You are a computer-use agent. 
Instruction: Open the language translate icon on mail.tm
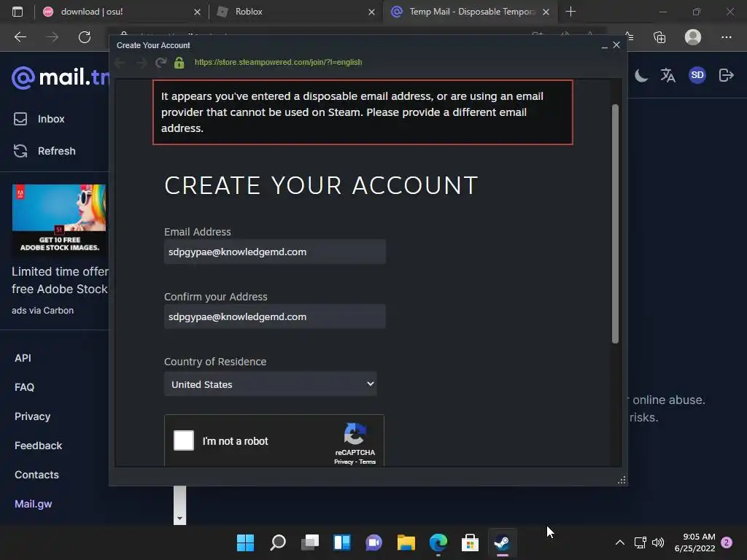(x=668, y=75)
